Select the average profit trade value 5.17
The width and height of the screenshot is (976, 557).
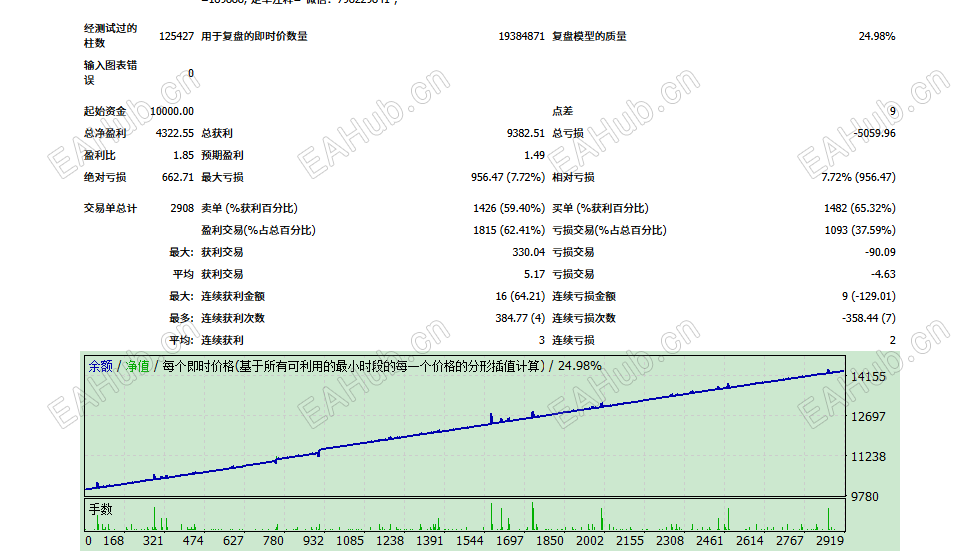pyautogui.click(x=534, y=274)
